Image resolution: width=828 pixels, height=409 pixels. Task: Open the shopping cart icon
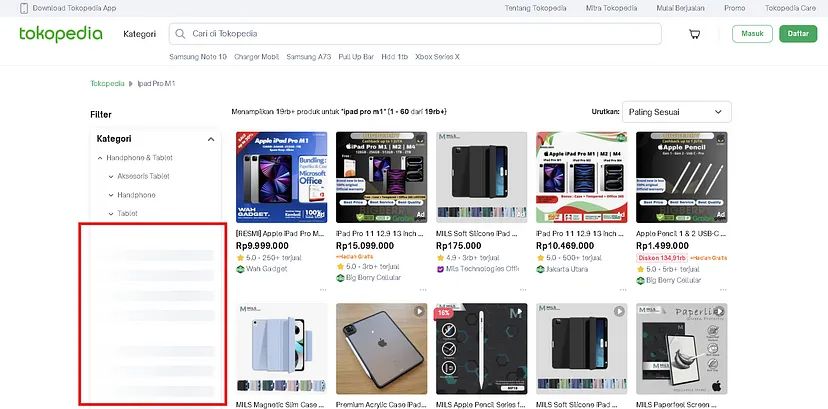[694, 34]
